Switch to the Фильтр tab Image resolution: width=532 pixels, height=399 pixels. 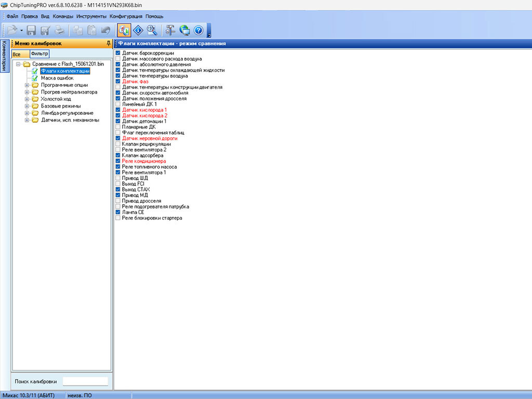tap(39, 54)
